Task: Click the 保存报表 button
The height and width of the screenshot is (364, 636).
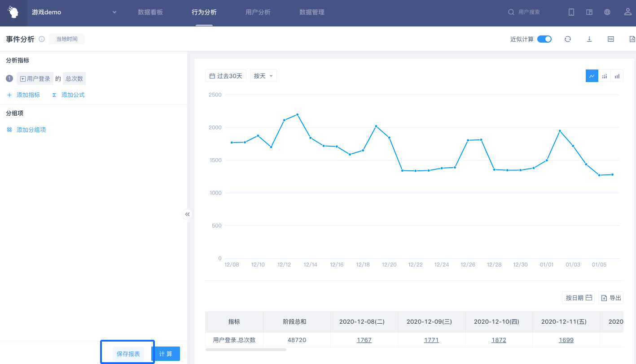Action: [x=128, y=354]
